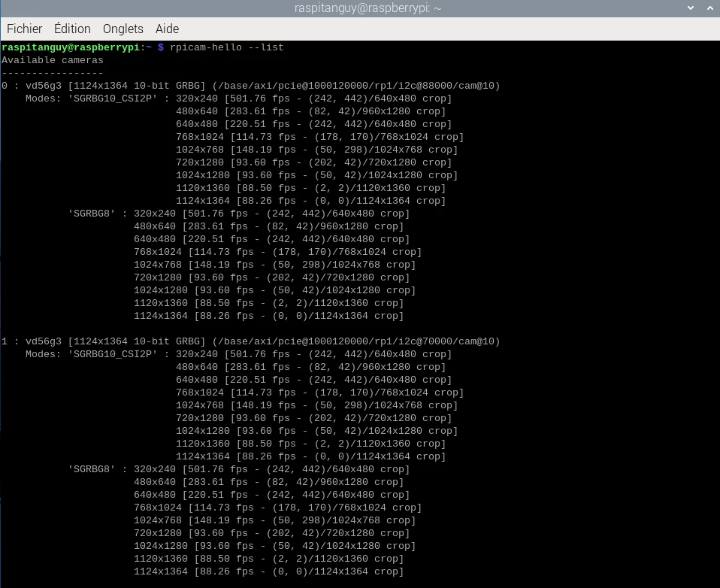This screenshot has height=588, width=720.
Task: Click camera 1 SGRBG10 1120x1360 88.50 fps line
Action: 311,444
